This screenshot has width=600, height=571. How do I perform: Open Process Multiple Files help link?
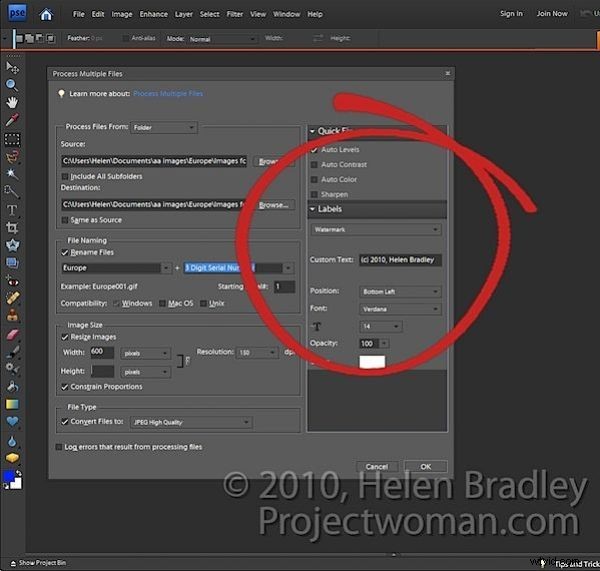(x=168, y=94)
